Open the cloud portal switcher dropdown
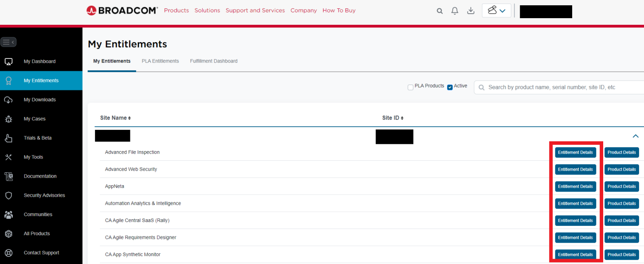The image size is (644, 264). coord(497,11)
